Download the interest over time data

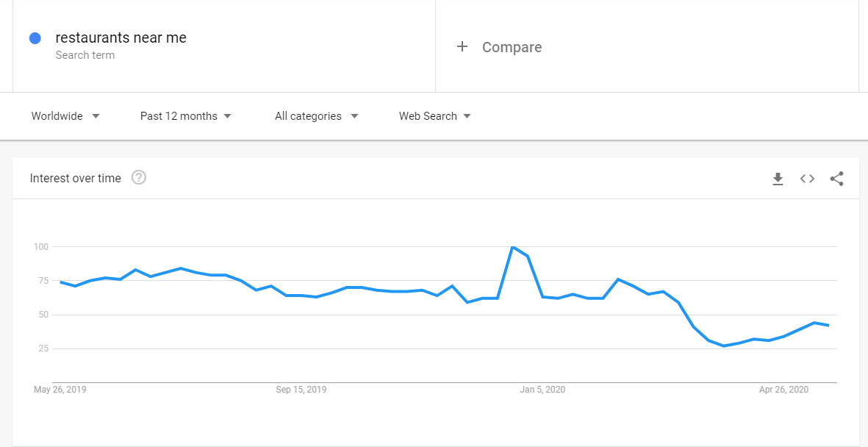click(x=778, y=179)
